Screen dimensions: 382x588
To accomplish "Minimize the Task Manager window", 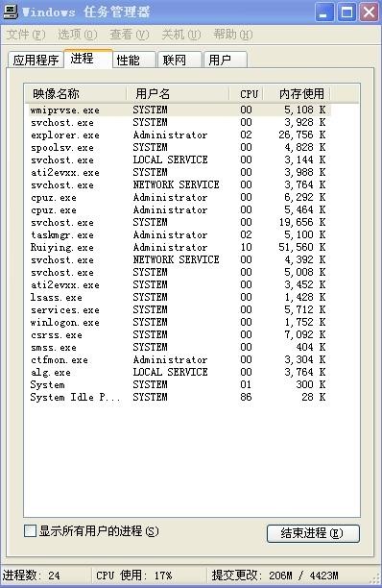I will coord(324,12).
